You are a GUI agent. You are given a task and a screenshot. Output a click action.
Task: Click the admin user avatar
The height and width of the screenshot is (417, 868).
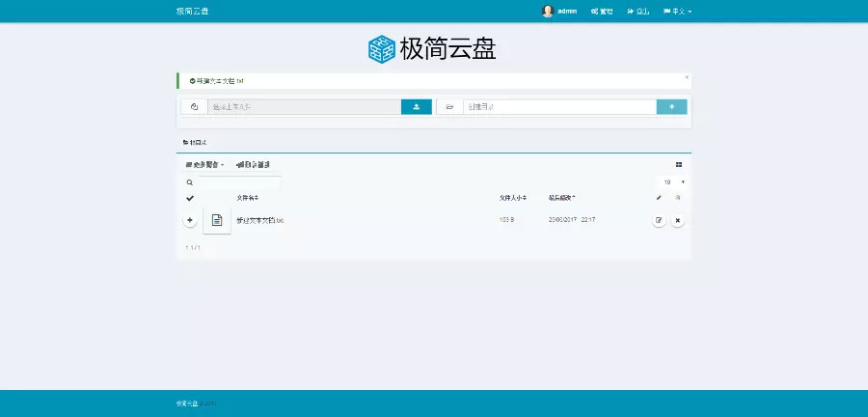(548, 12)
